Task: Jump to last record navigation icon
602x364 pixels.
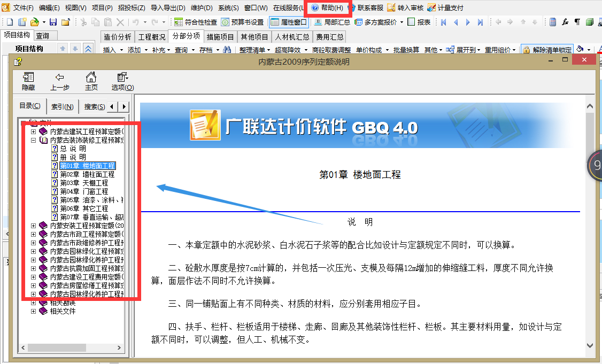Action: (480, 22)
